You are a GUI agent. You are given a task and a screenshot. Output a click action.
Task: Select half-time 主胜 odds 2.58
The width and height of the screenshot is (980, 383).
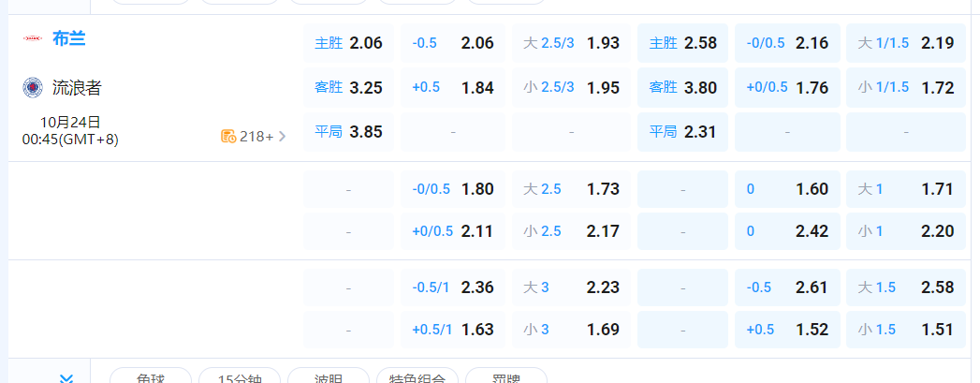click(x=682, y=43)
